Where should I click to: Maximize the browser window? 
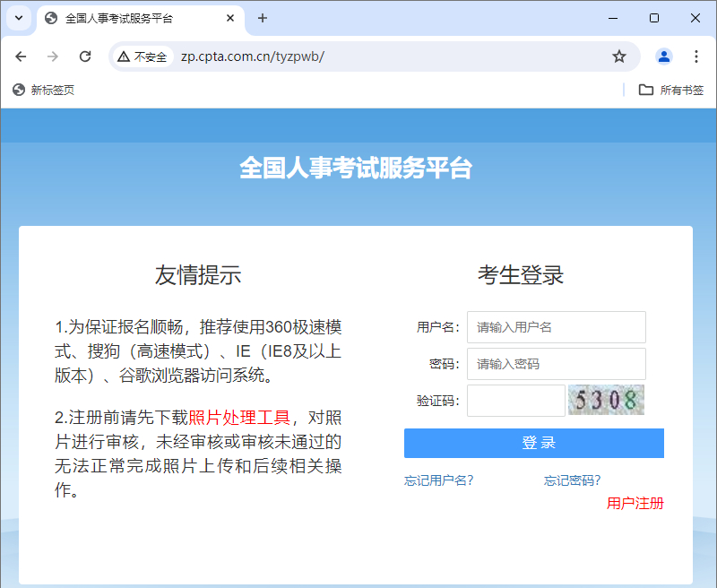point(654,18)
